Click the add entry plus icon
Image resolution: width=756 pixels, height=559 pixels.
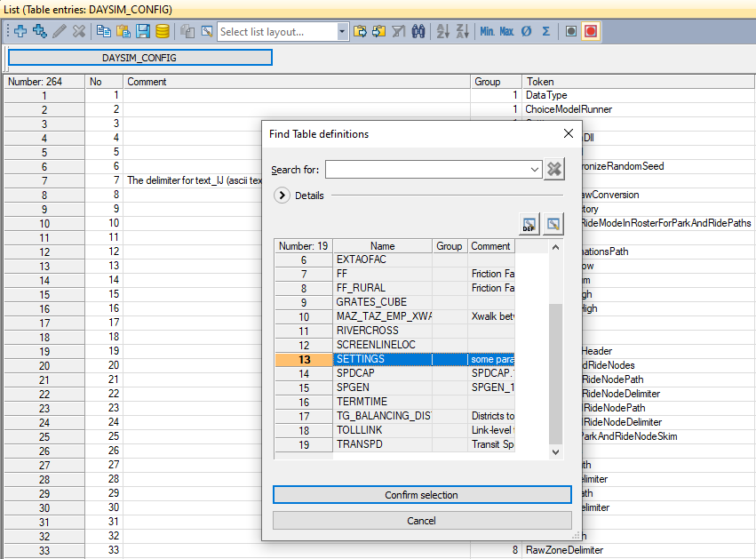click(20, 31)
